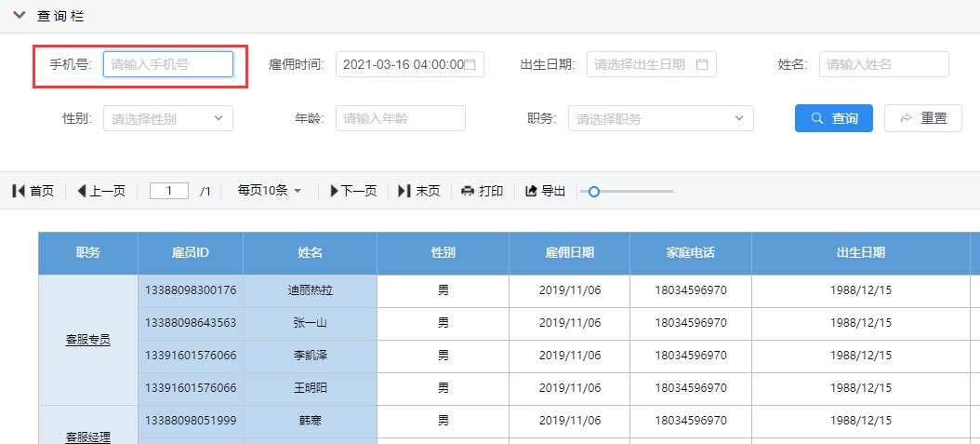Image resolution: width=980 pixels, height=444 pixels.
Task: Click 张一山's 家庭电话 cell
Action: click(691, 323)
